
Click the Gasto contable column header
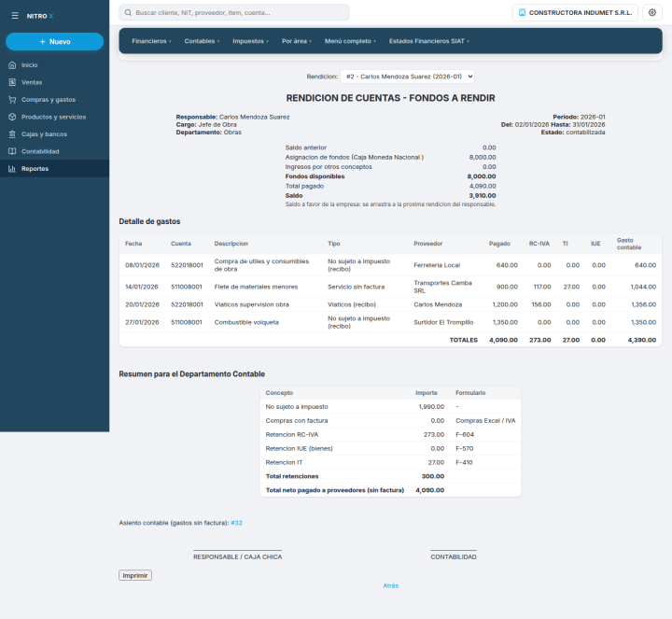point(629,244)
